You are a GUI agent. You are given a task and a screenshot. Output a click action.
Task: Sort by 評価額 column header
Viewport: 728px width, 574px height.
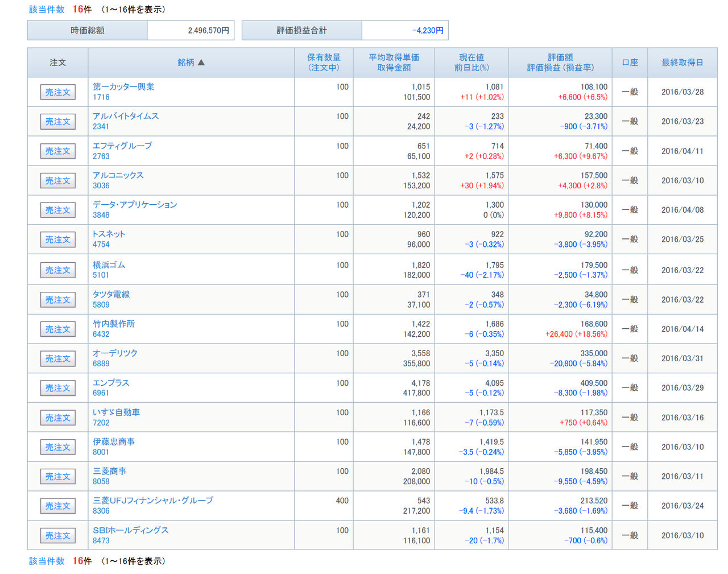point(560,57)
